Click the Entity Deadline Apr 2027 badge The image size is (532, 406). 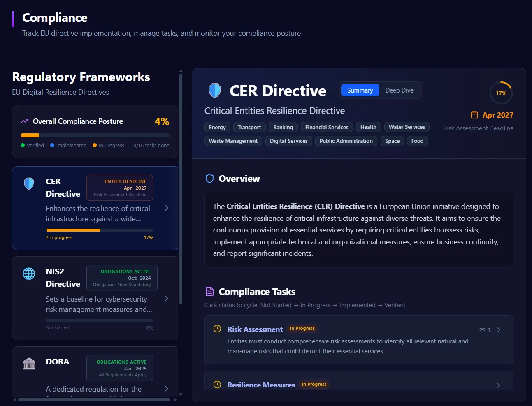point(120,188)
